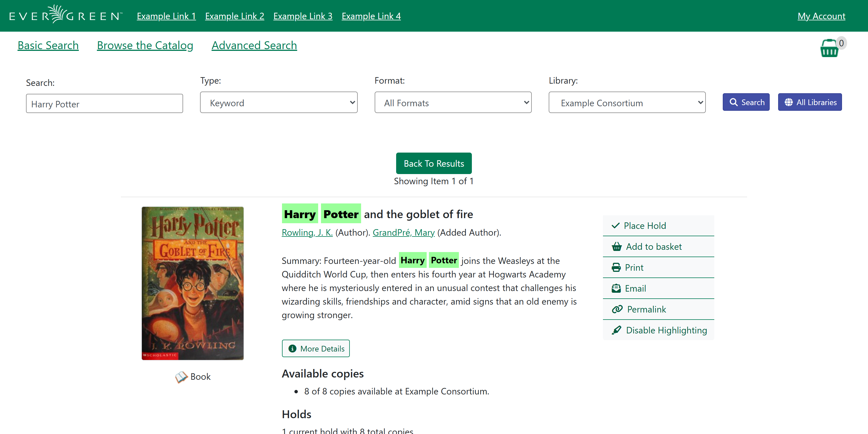Click the Place Hold checkmark icon
Image resolution: width=868 pixels, height=434 pixels.
point(615,225)
